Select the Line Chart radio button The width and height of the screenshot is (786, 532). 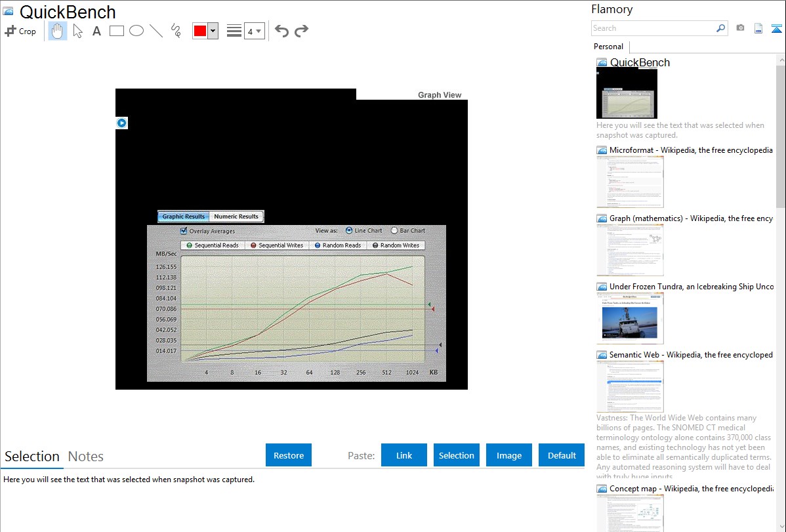(x=349, y=231)
